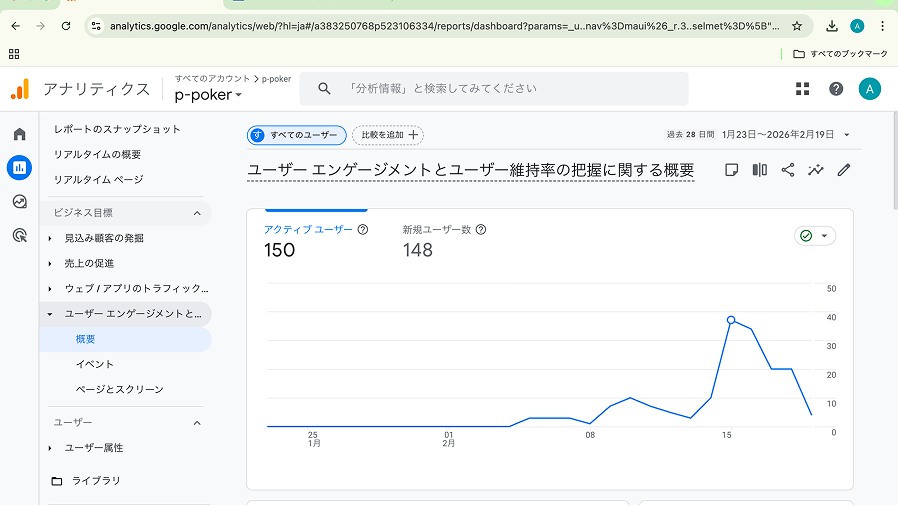Customize report with pencil icon
Screen dimensions: 898x506
click(x=844, y=170)
